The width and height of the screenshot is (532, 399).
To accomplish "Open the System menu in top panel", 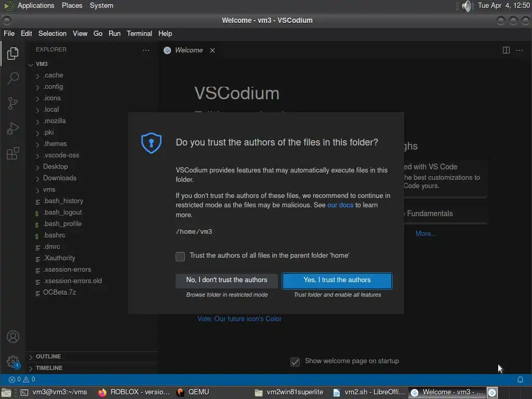I will click(101, 6).
